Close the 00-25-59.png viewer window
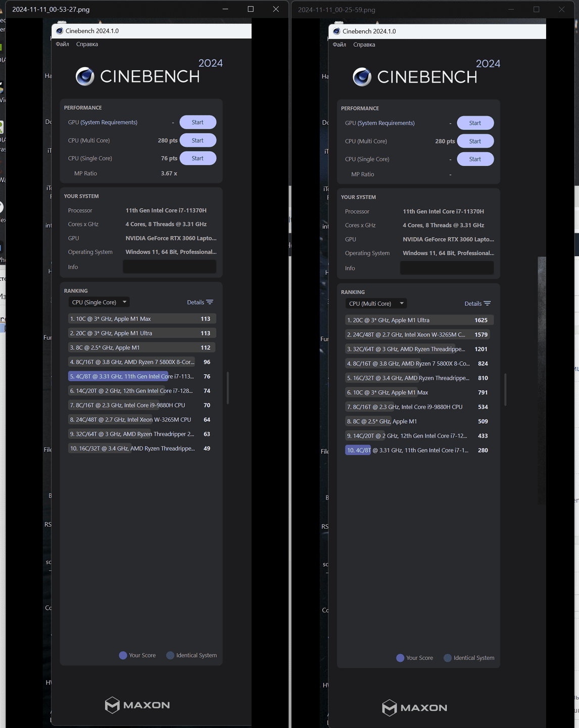579x728 pixels. coord(562,9)
